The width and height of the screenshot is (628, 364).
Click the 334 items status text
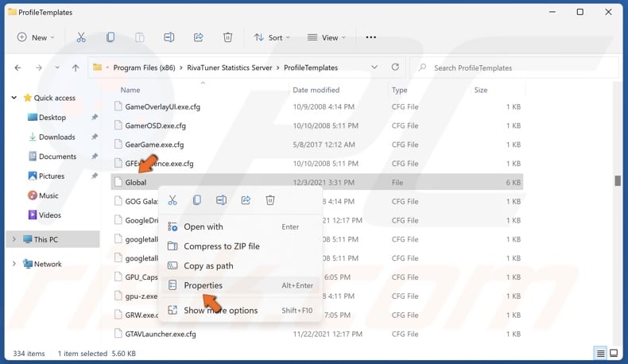point(29,353)
